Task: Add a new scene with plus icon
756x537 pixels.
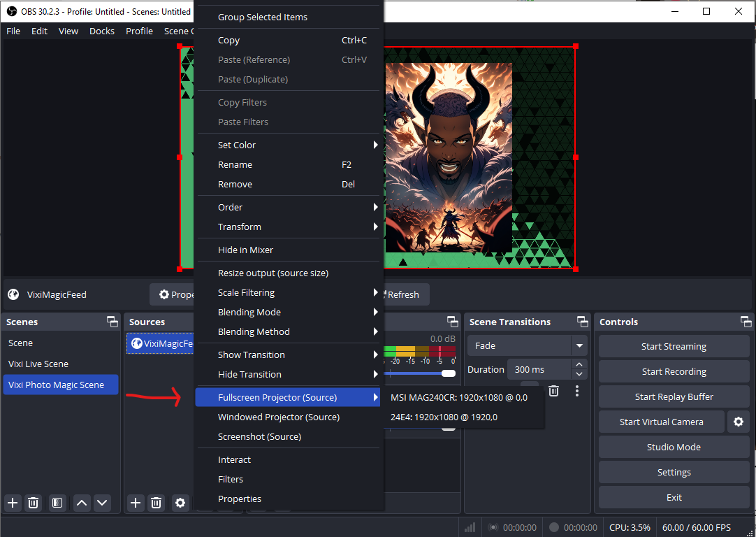Action: coord(13,503)
